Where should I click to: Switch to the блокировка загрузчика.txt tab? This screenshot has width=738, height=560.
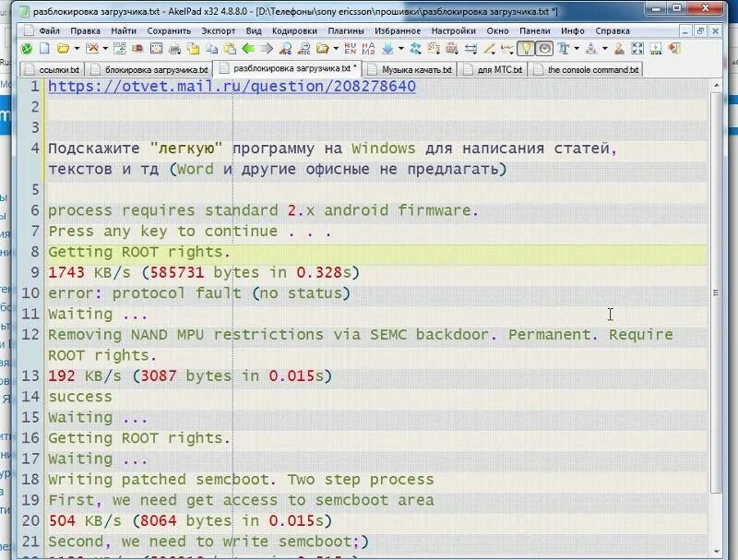click(149, 69)
